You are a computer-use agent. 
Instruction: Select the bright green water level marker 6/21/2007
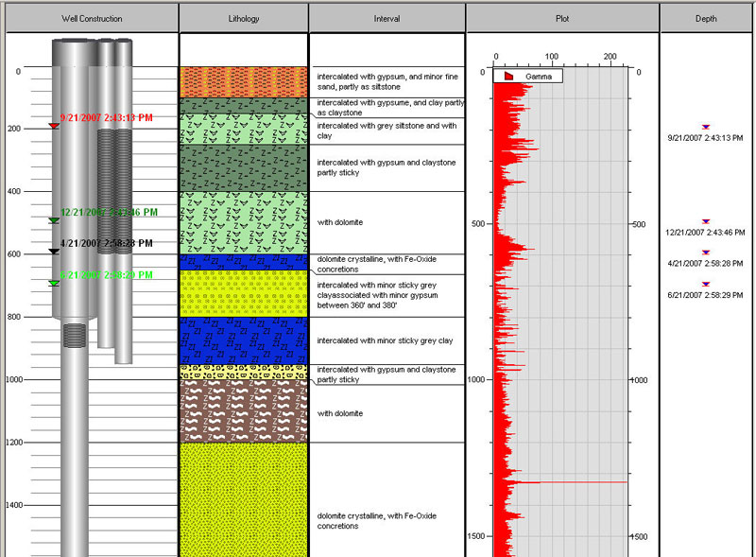[x=54, y=284]
